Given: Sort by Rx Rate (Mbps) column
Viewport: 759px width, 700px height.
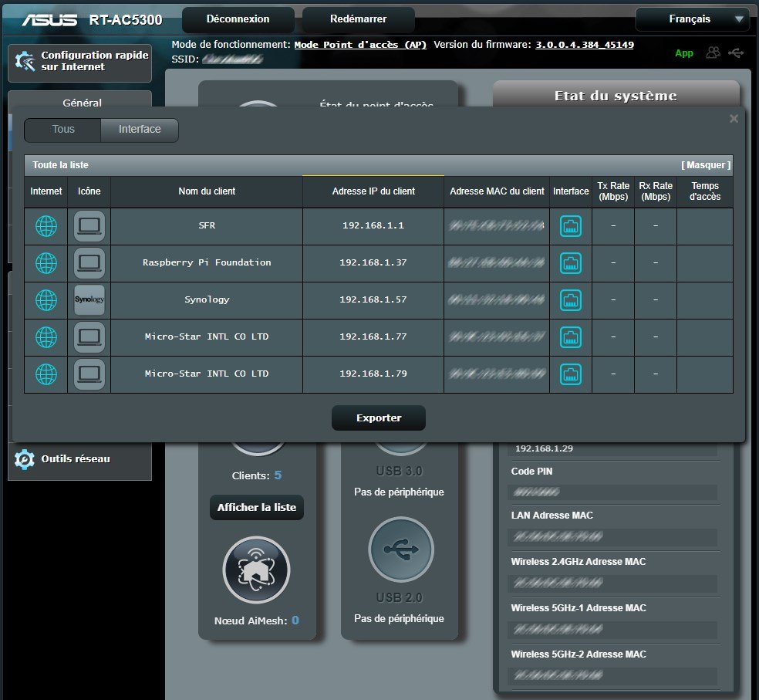Looking at the screenshot, I should (656, 191).
